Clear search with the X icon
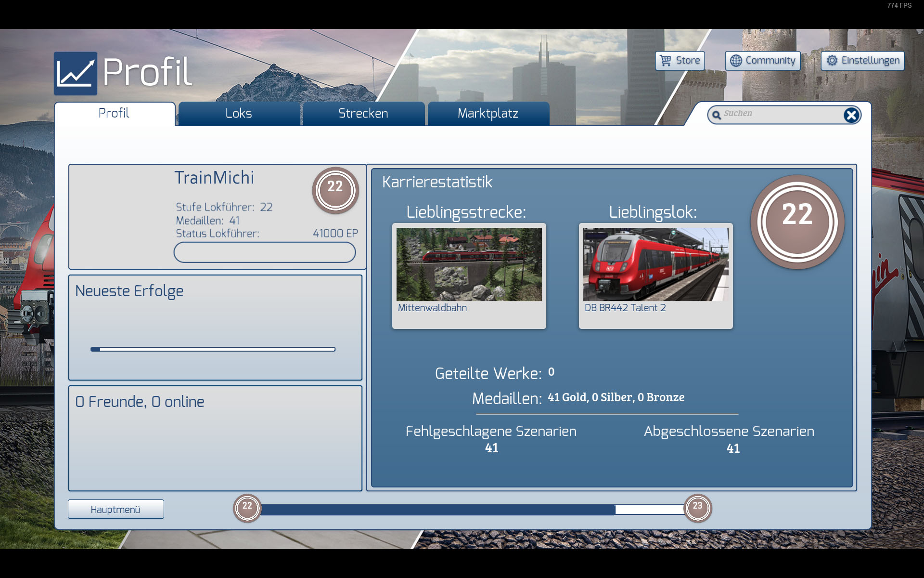This screenshot has width=924, height=578. click(x=851, y=115)
